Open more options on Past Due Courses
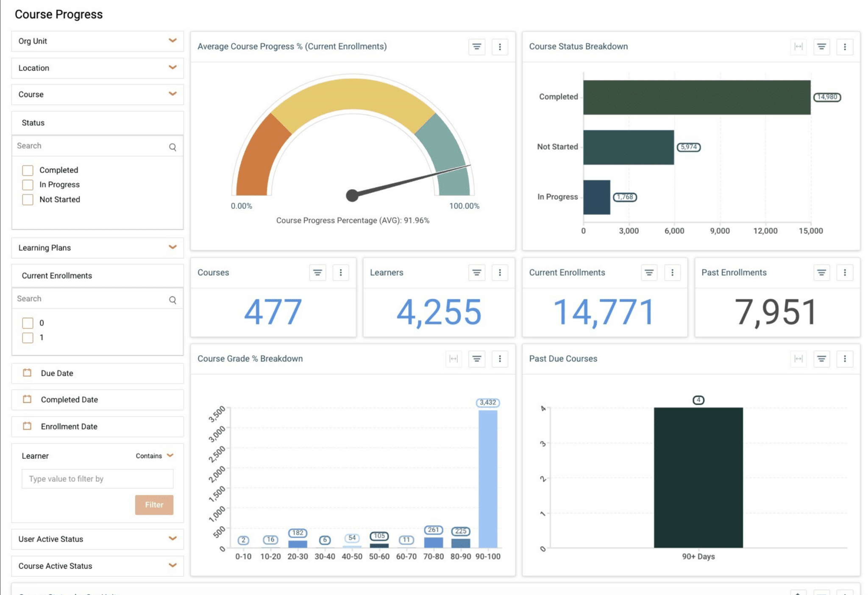Screen dimensions: 868x595 845,359
